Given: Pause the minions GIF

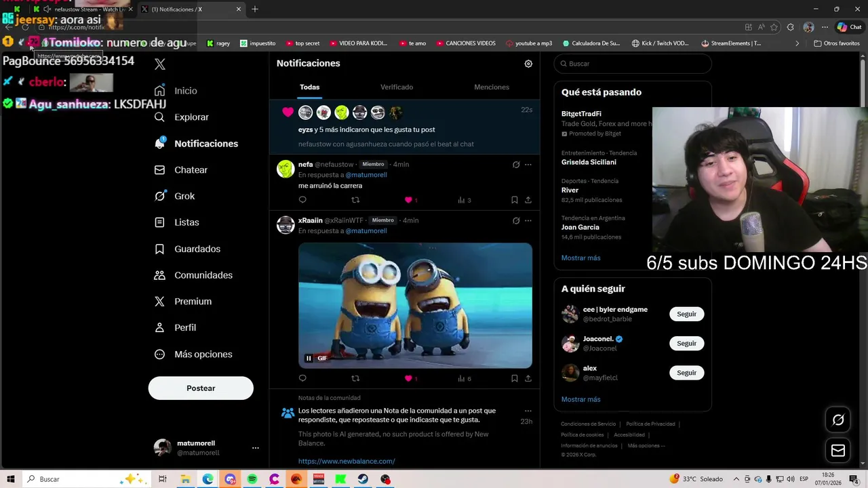Looking at the screenshot, I should tap(309, 359).
